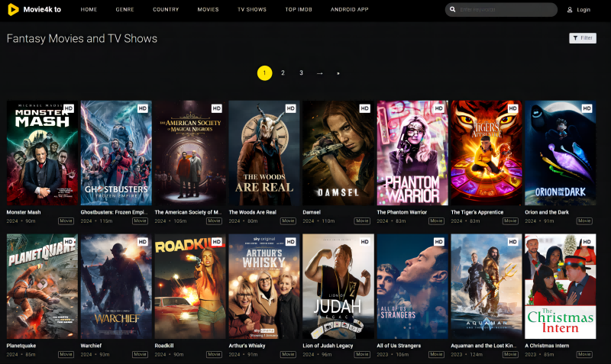The width and height of the screenshot is (611, 364).
Task: Click Lion of Judah Legacy title
Action: pyautogui.click(x=328, y=346)
